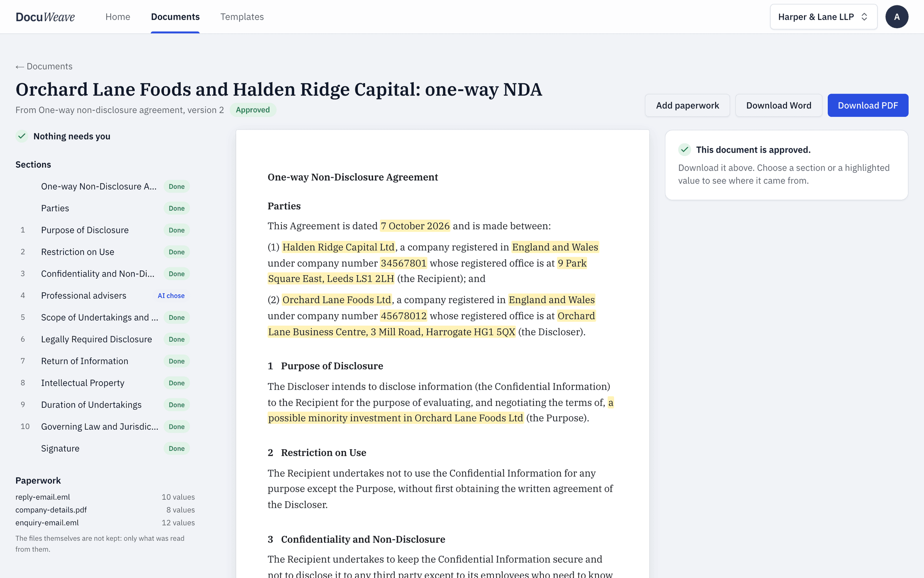Viewport: 924px width, 578px height.
Task: Click the check icon in the approved card
Action: 685,150
